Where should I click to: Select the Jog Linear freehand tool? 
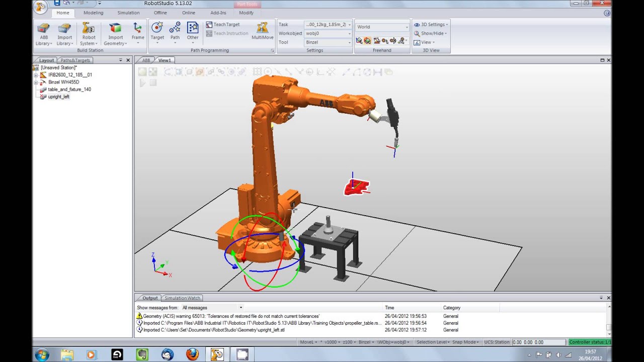(384, 40)
